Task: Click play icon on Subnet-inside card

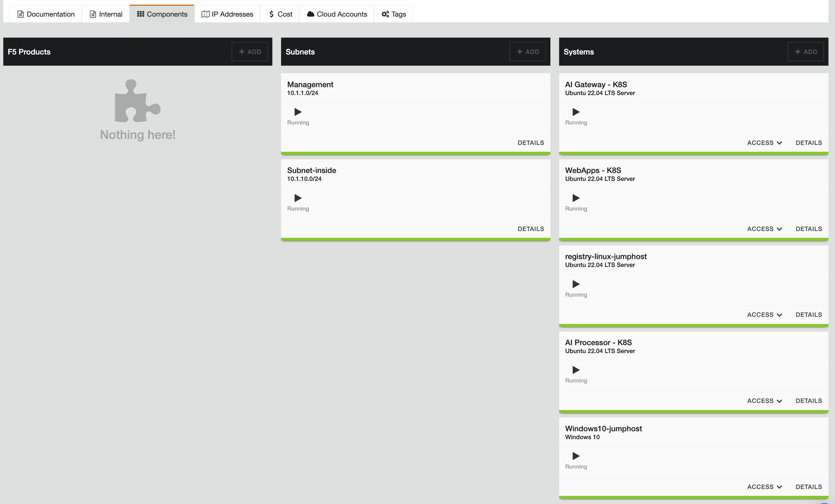Action: [298, 198]
